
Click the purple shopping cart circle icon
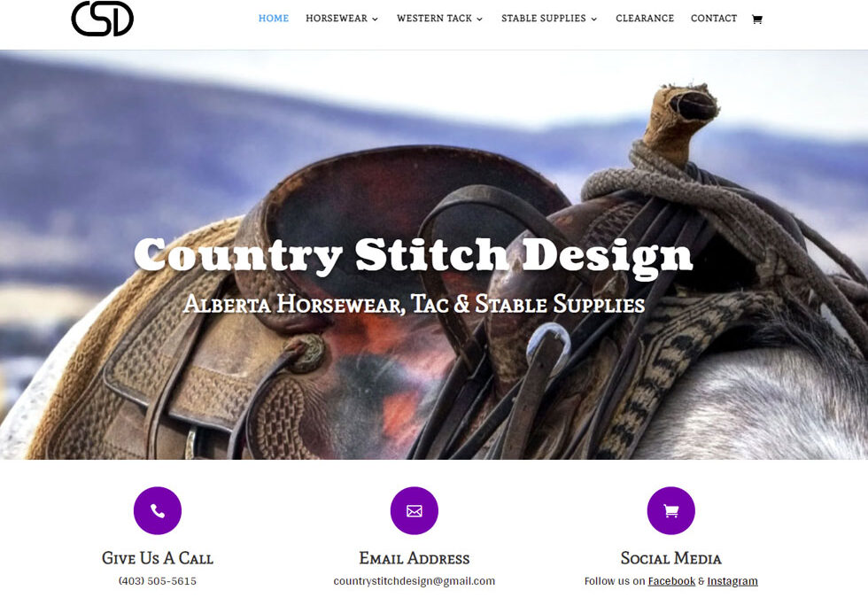tap(671, 510)
